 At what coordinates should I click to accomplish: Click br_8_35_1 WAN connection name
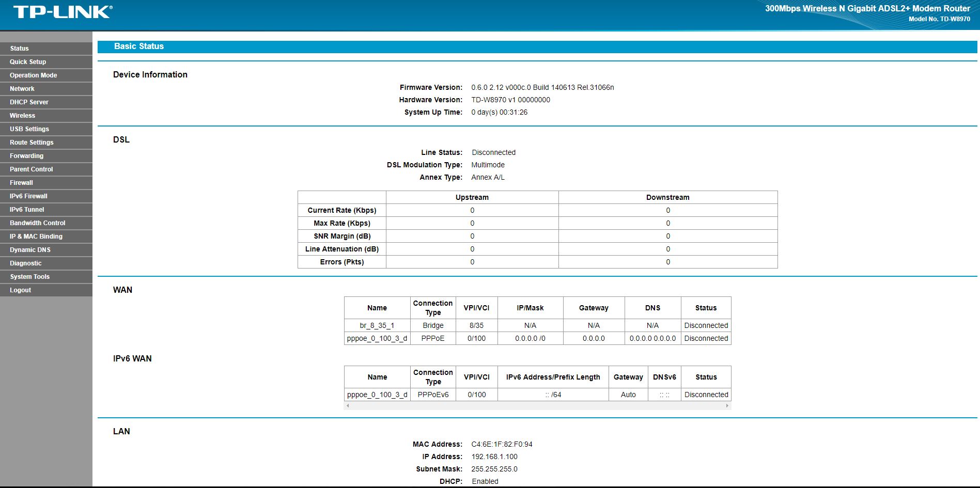377,325
